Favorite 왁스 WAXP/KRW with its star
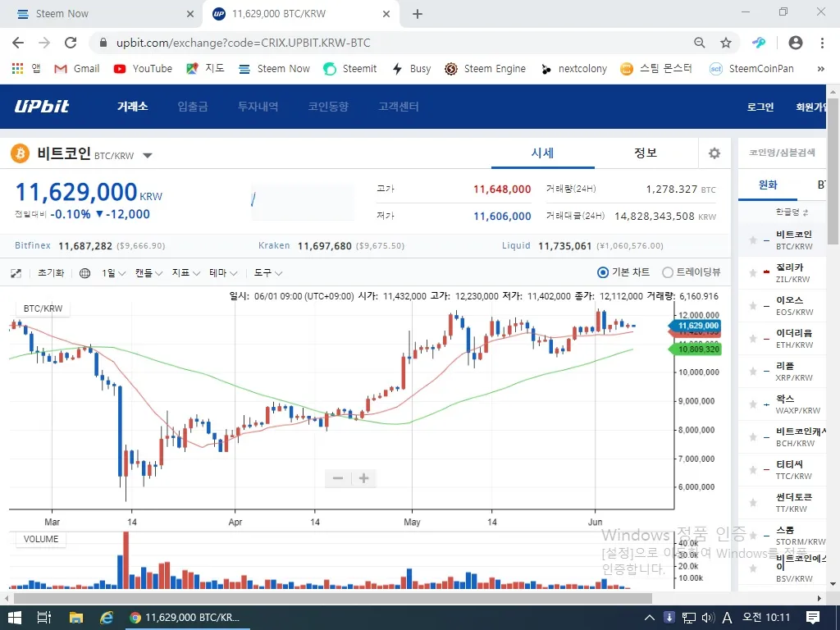This screenshot has width=840, height=630. [x=753, y=404]
